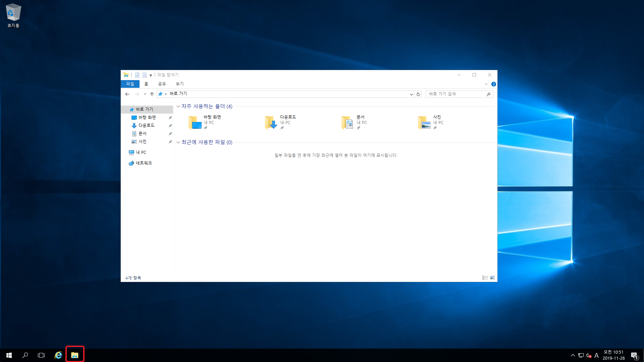Screen dimensions: 644x362
Task: Switch to details view in status bar
Action: click(485, 278)
